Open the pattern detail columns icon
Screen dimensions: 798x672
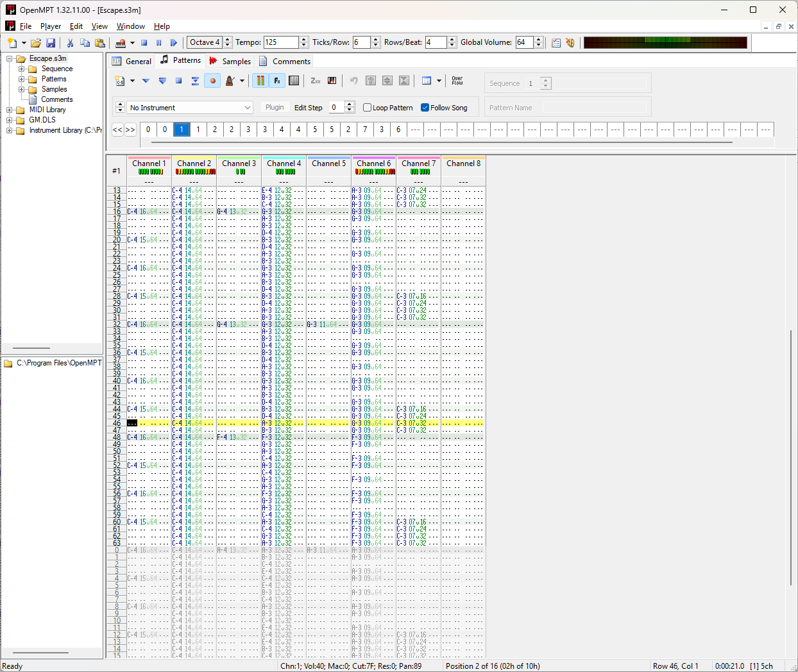point(427,81)
